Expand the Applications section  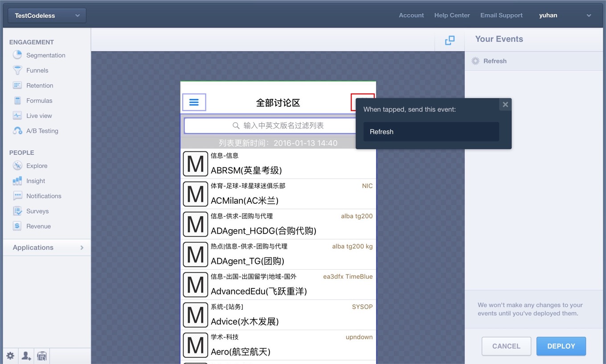coord(46,247)
